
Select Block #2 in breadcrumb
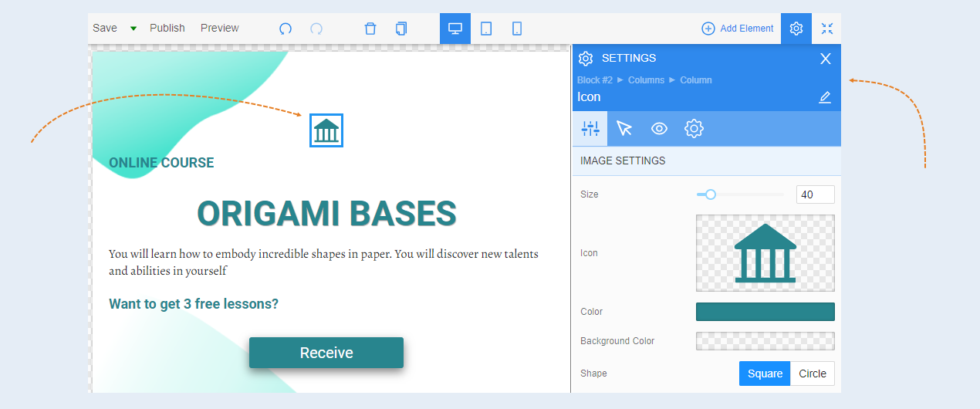(595, 80)
